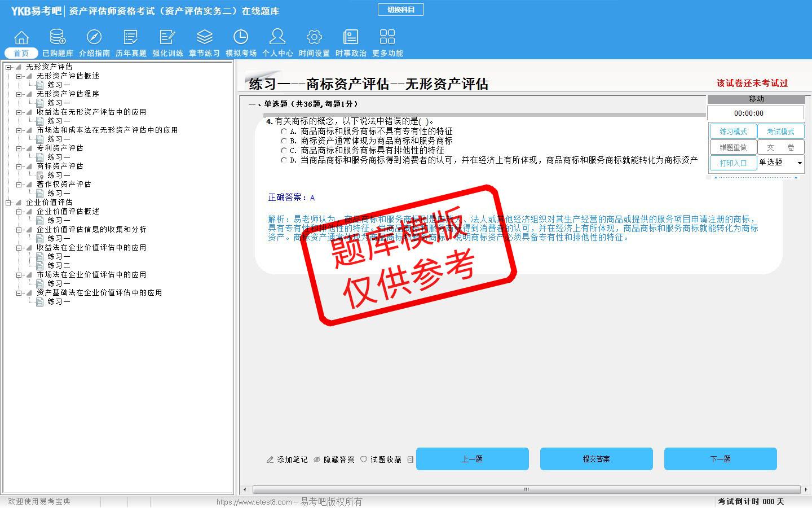812x508 pixels.
Task: Open 章节练习 chapter practice icon
Action: pos(204,37)
